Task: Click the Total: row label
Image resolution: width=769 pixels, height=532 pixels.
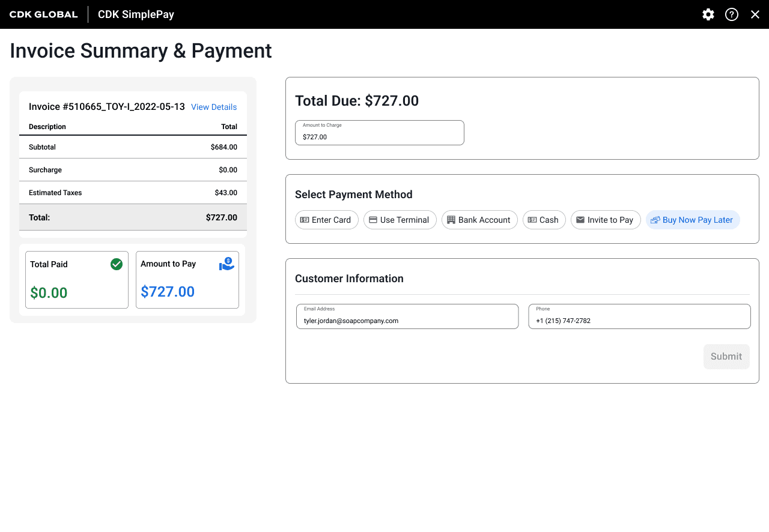Action: 40,217
